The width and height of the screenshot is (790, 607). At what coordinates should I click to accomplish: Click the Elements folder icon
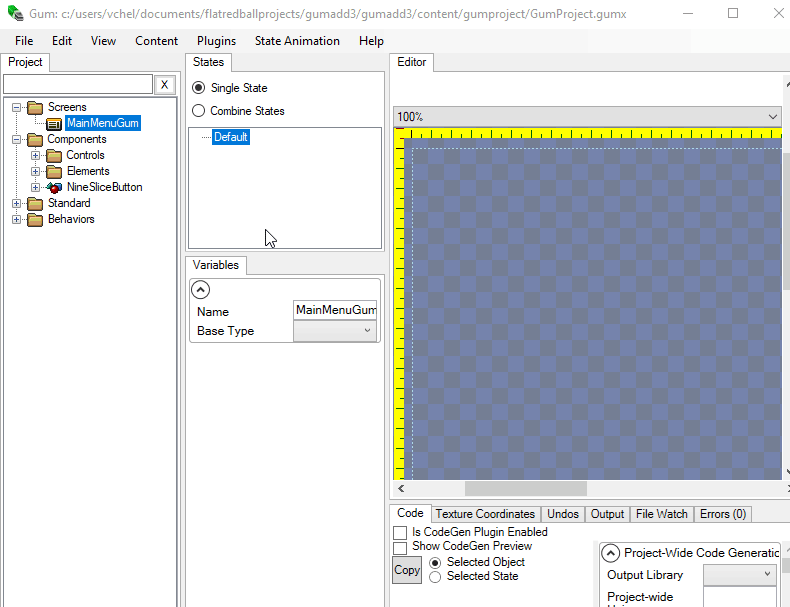55,171
